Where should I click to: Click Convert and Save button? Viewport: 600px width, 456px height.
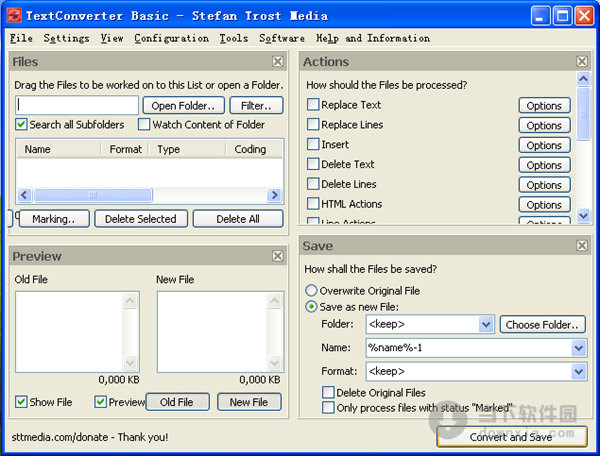512,437
